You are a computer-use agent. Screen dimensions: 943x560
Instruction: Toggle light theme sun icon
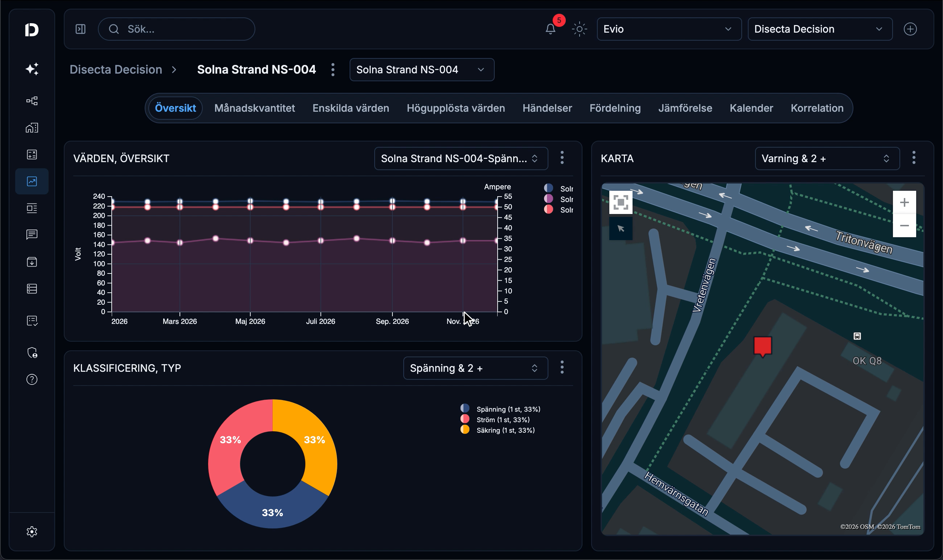580,29
